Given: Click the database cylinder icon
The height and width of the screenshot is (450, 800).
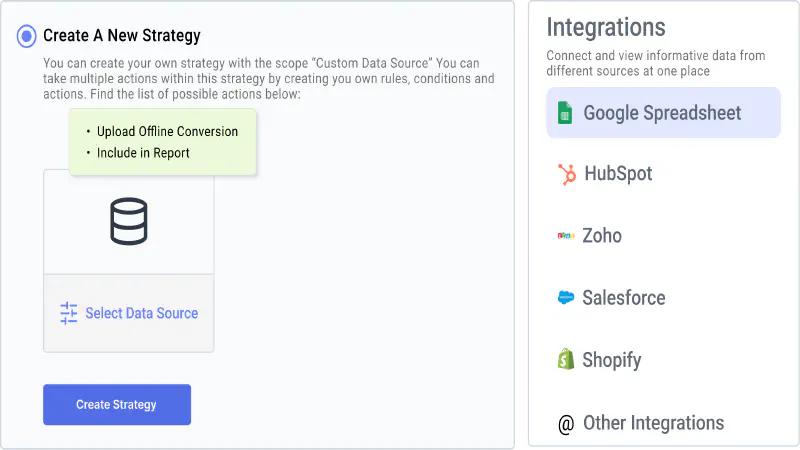Looking at the screenshot, I should pyautogui.click(x=129, y=221).
